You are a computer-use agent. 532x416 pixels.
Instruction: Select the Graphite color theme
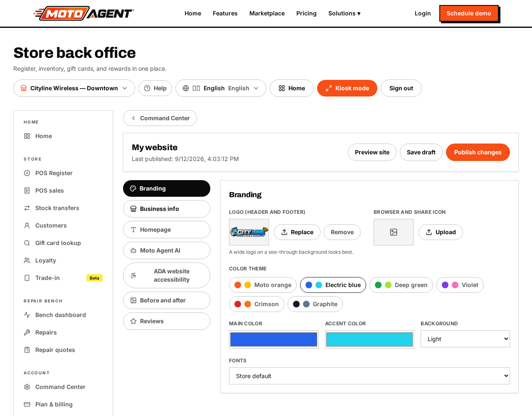tap(315, 304)
